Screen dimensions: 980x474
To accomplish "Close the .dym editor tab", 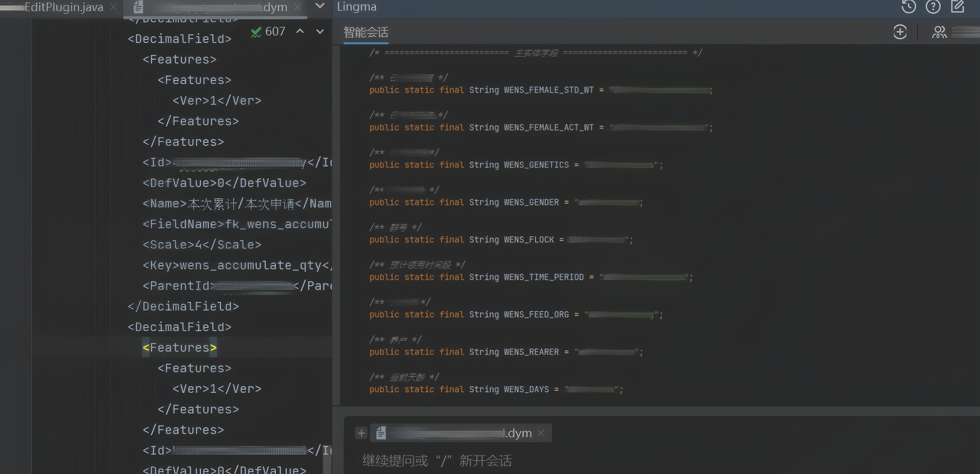I will click(298, 7).
